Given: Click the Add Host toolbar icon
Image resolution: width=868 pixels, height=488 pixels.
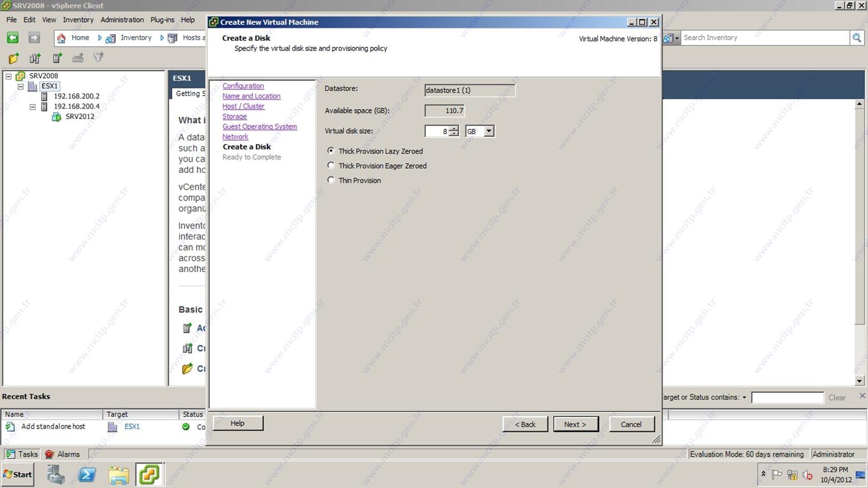Looking at the screenshot, I should (x=57, y=58).
